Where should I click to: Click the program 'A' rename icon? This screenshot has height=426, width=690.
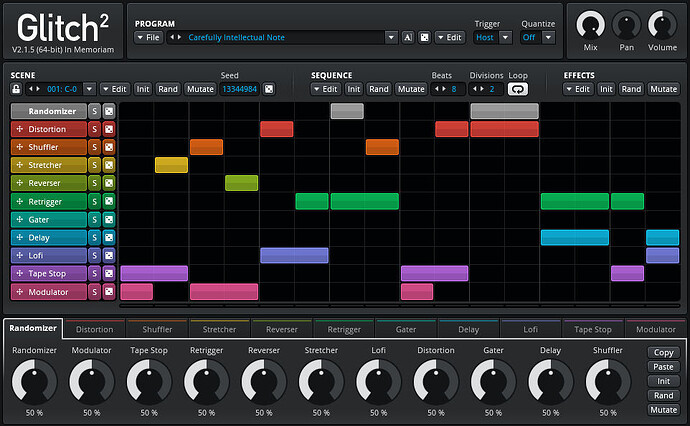408,37
